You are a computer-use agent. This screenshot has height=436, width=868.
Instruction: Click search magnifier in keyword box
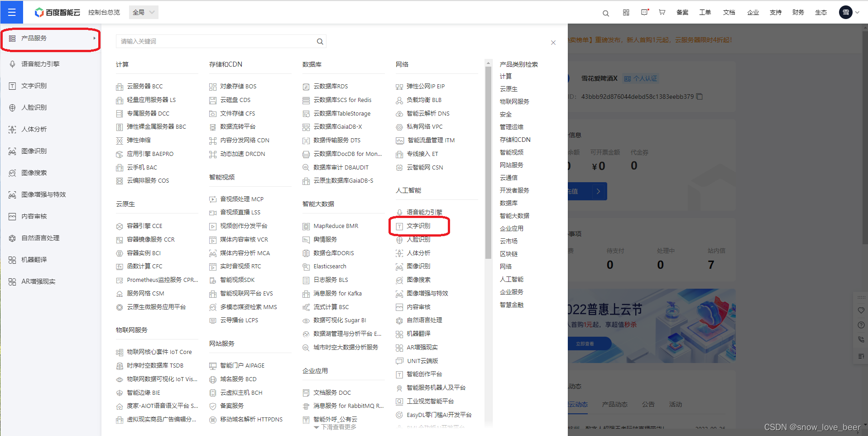point(320,41)
